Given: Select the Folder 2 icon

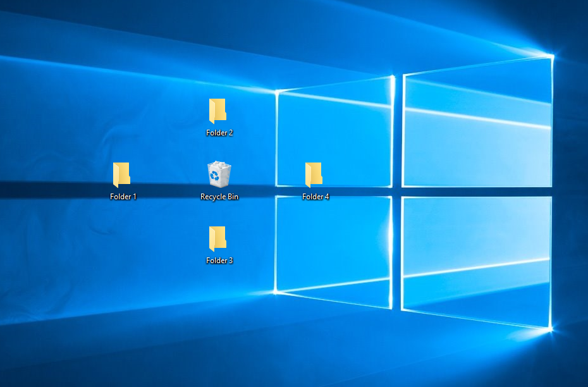Looking at the screenshot, I should click(x=217, y=111).
